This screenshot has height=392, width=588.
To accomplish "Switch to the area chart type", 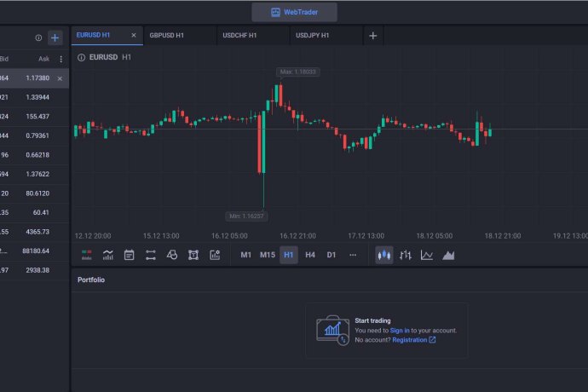I will [x=448, y=255].
